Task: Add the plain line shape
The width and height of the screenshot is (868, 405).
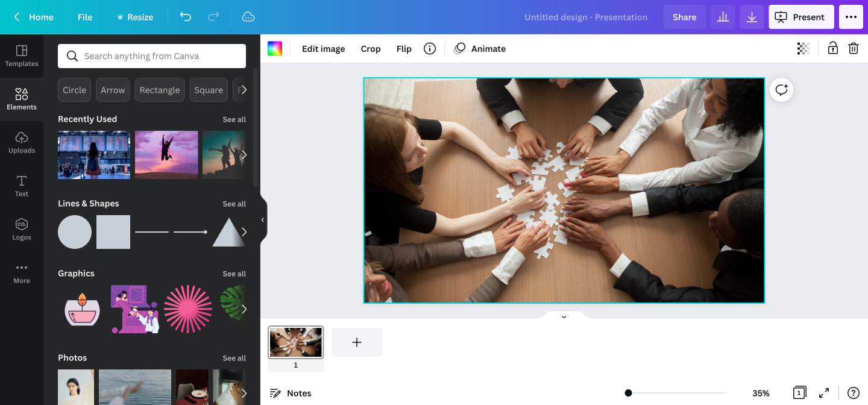Action: [152, 232]
